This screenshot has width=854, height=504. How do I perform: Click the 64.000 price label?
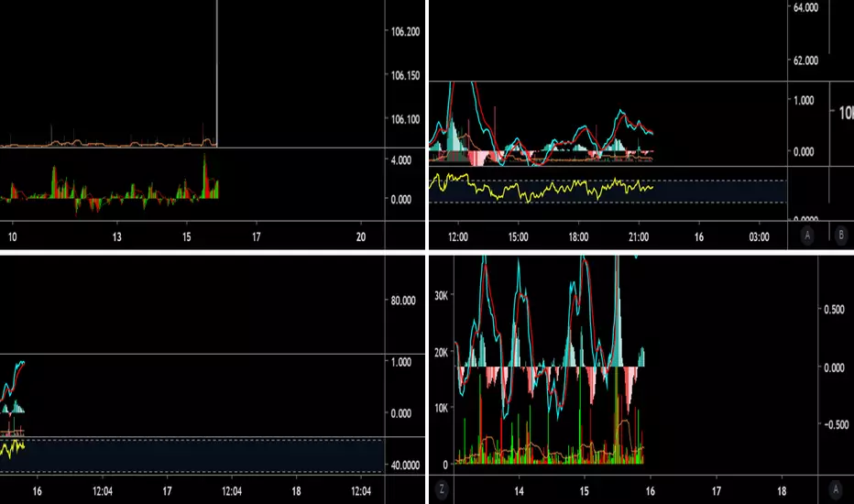(805, 7)
